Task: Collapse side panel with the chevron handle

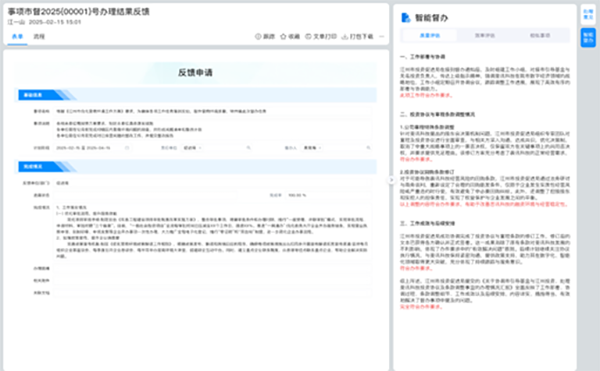Action: click(x=391, y=180)
